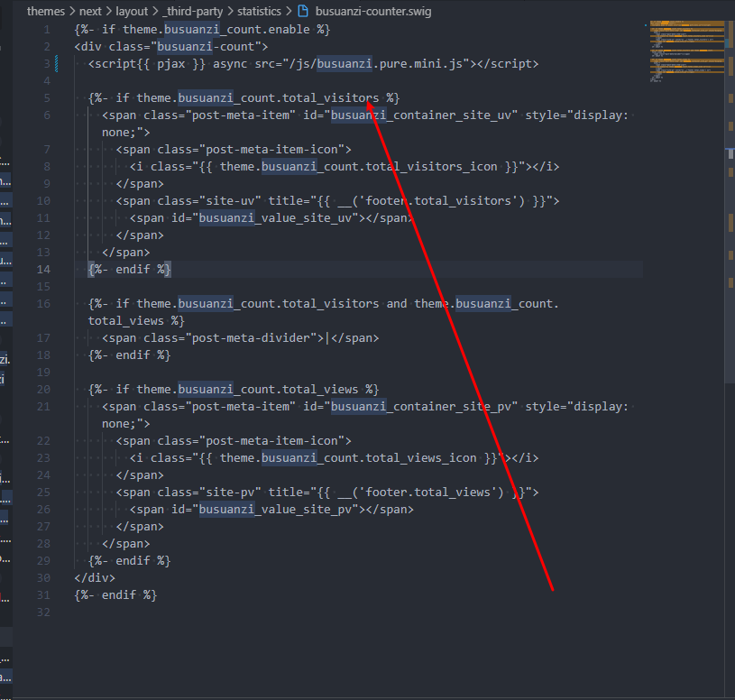Click total_visitors text on line 5

[334, 98]
